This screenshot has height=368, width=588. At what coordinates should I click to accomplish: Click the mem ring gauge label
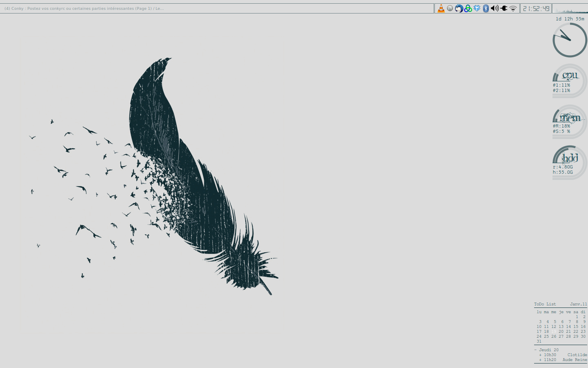(x=570, y=118)
